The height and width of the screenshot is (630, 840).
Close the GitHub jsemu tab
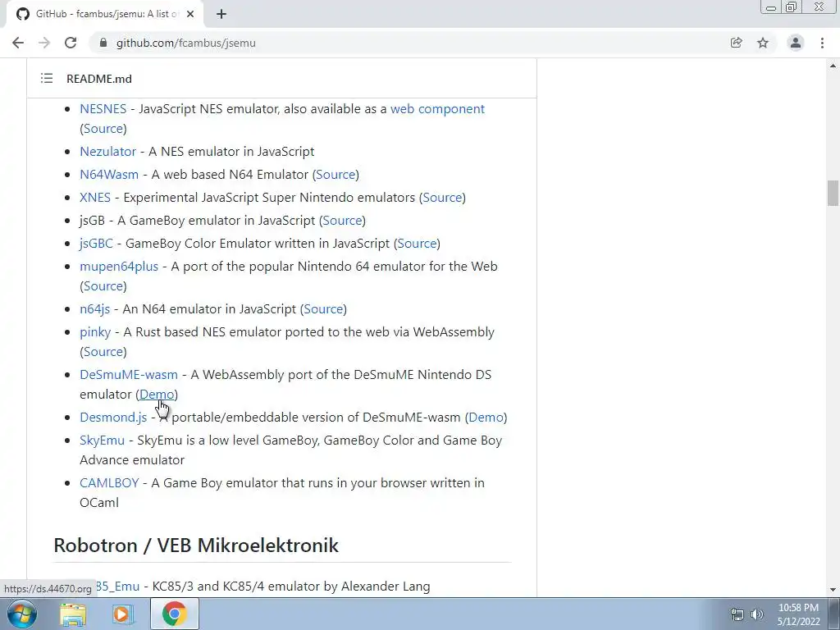[x=190, y=14]
